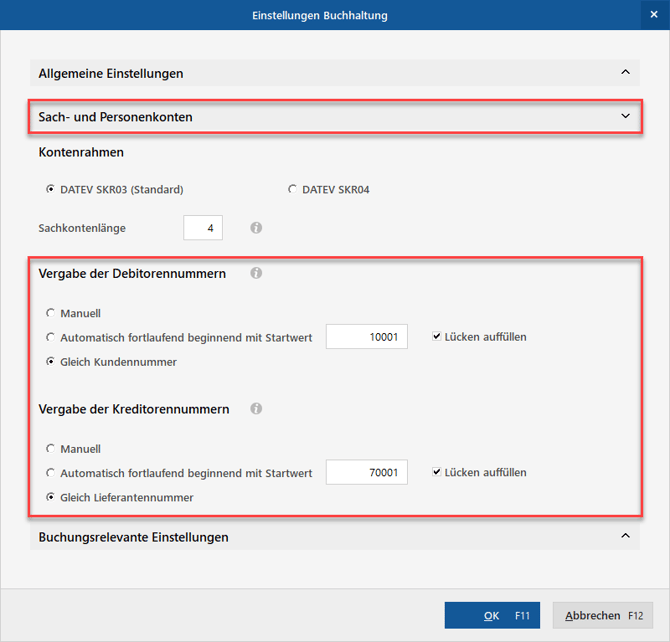
Task: Close the Einstellungen Buchhaltung dialog
Action: 654,15
